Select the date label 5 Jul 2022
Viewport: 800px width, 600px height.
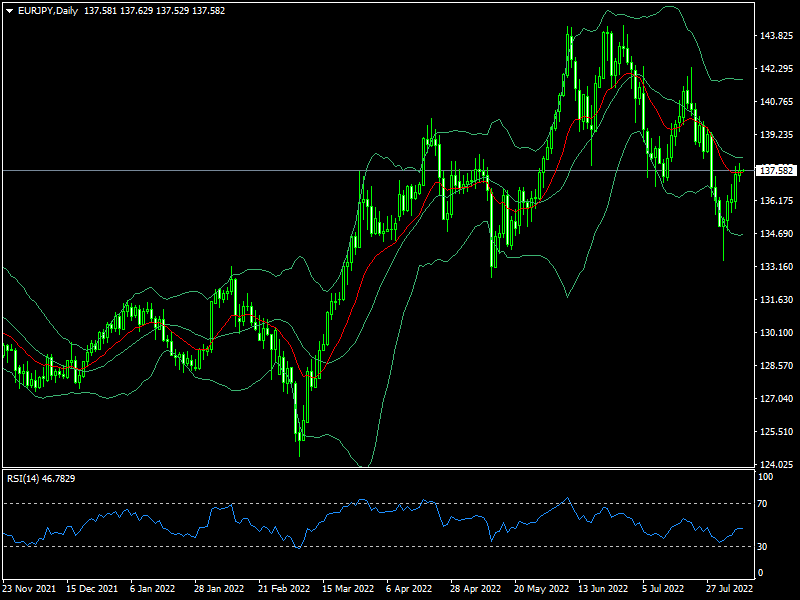(x=663, y=588)
